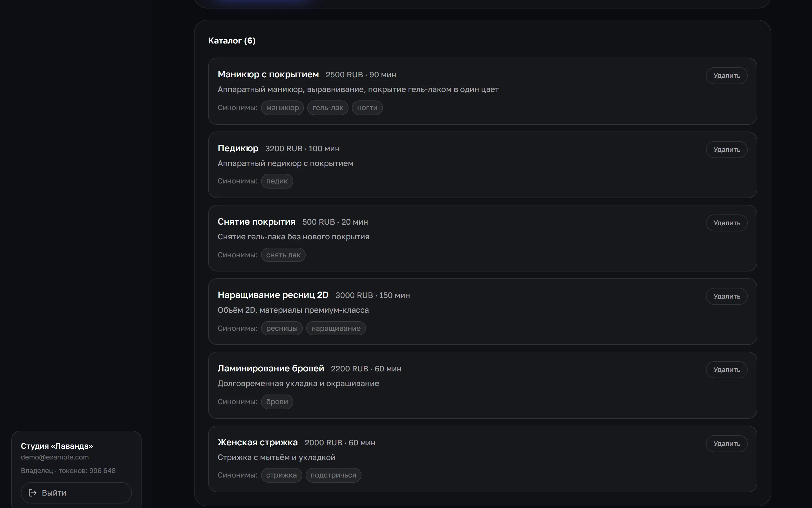Delete the Женская стрижка service
This screenshot has height=508, width=812.
point(727,443)
